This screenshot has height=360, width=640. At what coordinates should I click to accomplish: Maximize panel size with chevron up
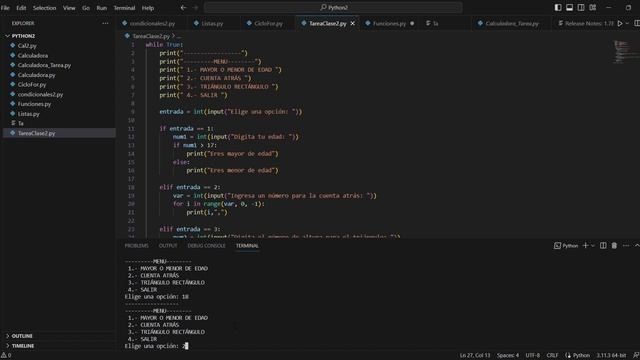pos(637,246)
